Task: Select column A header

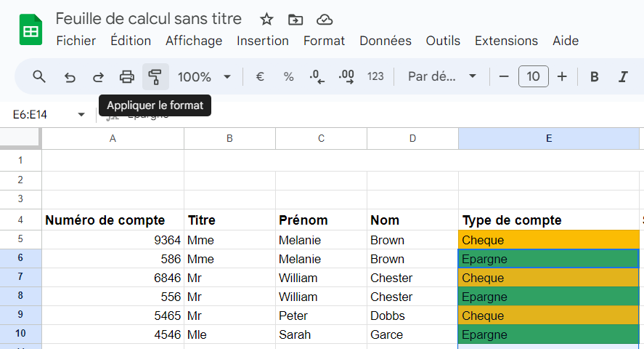Action: 113,139
